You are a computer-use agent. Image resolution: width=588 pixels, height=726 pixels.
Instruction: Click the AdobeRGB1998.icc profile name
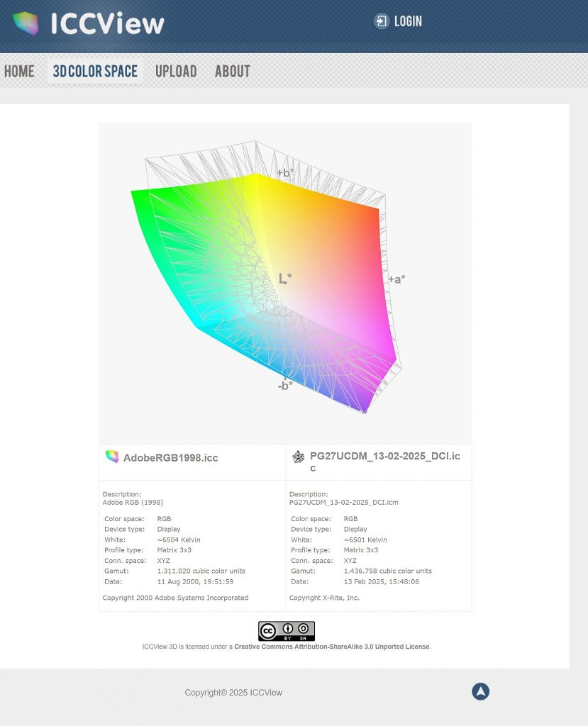coord(170,457)
